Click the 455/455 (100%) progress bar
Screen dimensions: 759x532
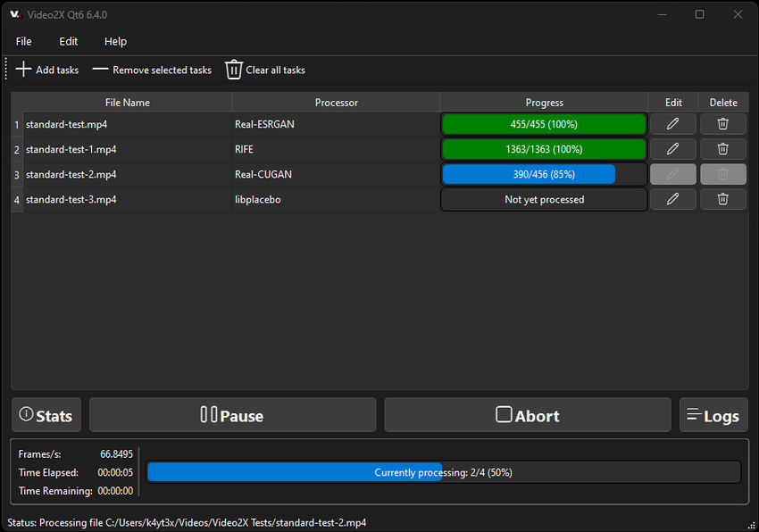(544, 124)
